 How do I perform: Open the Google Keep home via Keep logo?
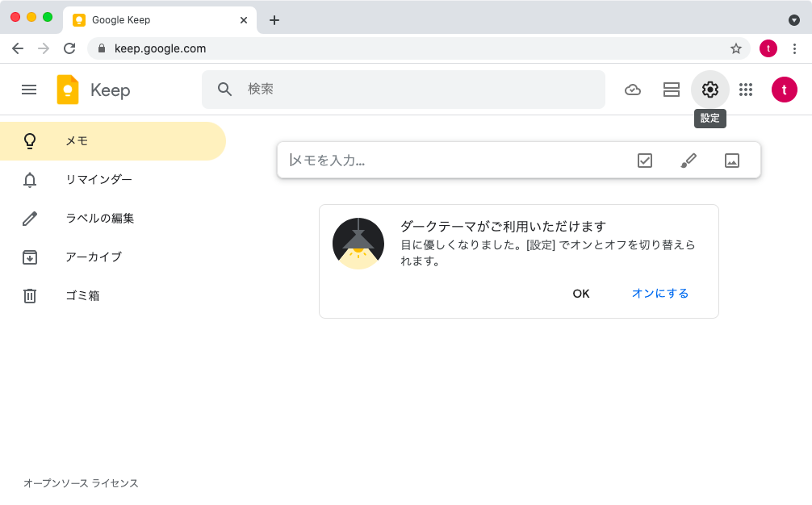[x=91, y=90]
